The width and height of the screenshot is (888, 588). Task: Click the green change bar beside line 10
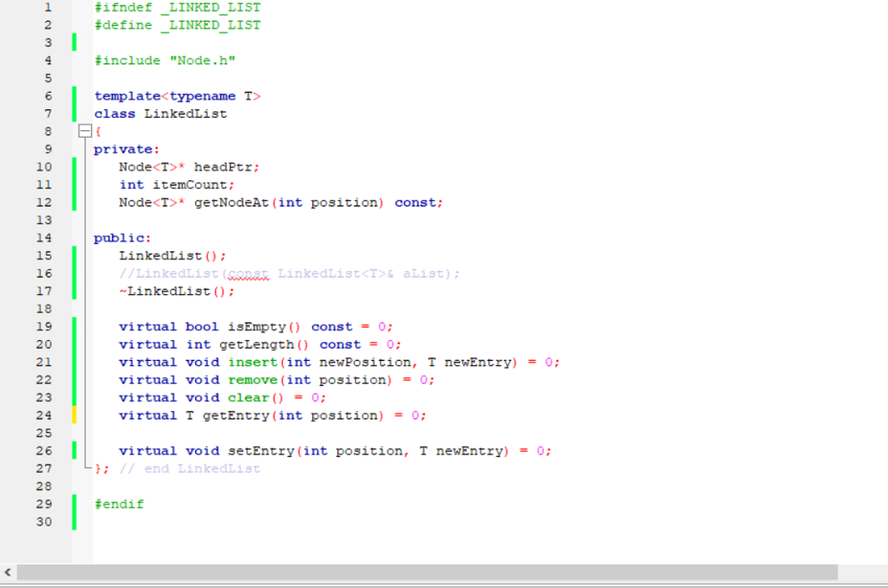(76, 167)
